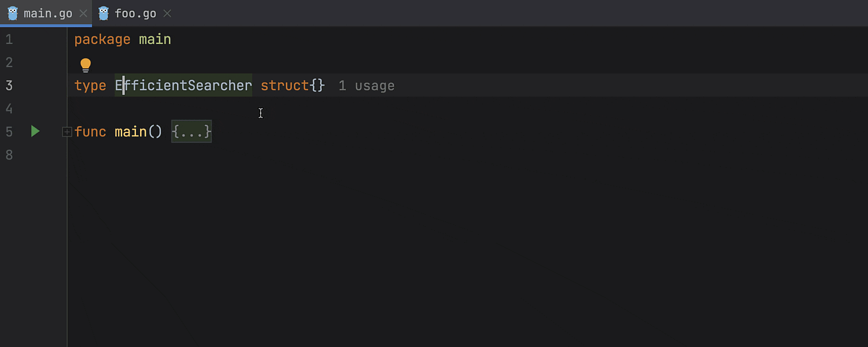
Task: Expand the folded main function with plus icon
Action: click(67, 132)
